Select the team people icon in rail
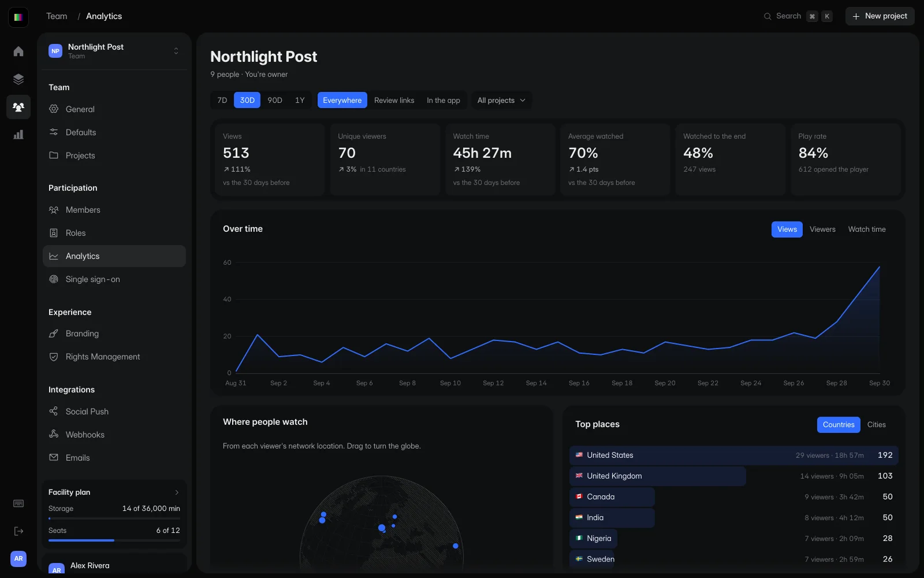 point(18,107)
